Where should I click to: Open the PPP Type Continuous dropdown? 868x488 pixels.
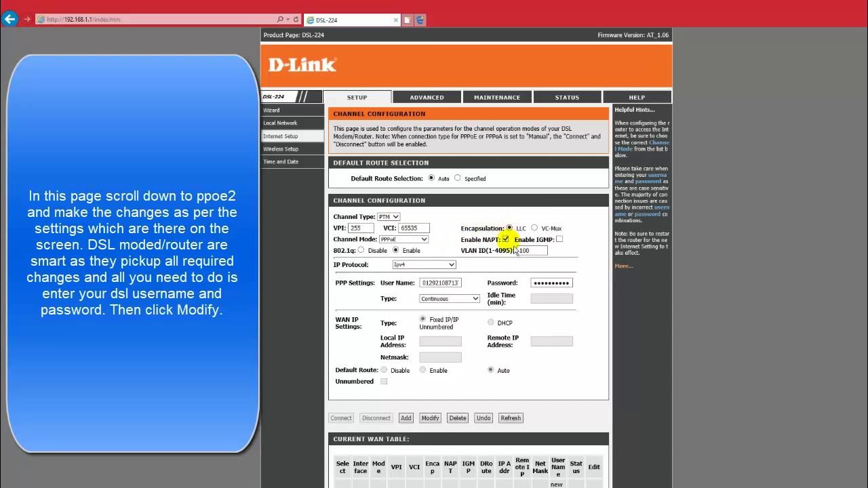click(x=450, y=298)
